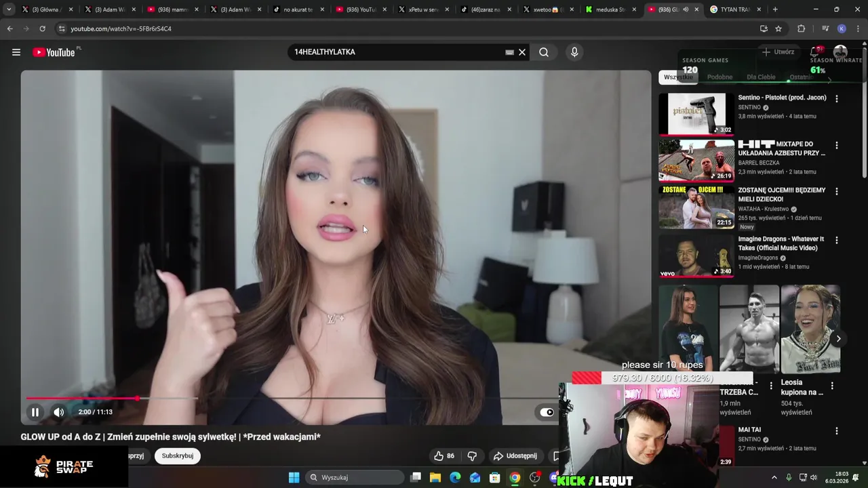Clear the search text with X icon
Viewport: 868px width, 488px height.
[x=522, y=52]
